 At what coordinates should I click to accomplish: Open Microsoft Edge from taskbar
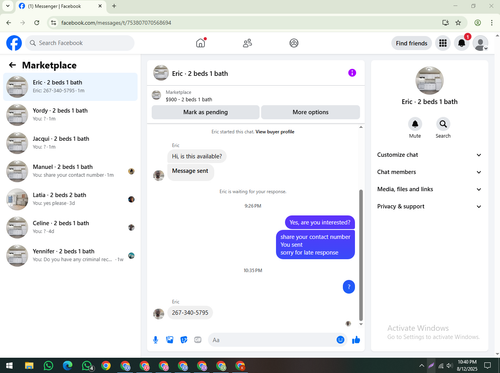click(x=68, y=366)
